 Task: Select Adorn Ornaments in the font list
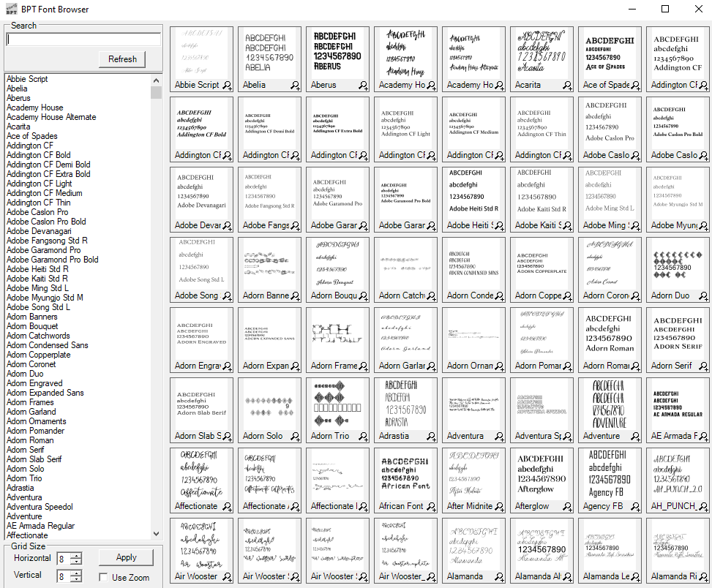point(37,422)
